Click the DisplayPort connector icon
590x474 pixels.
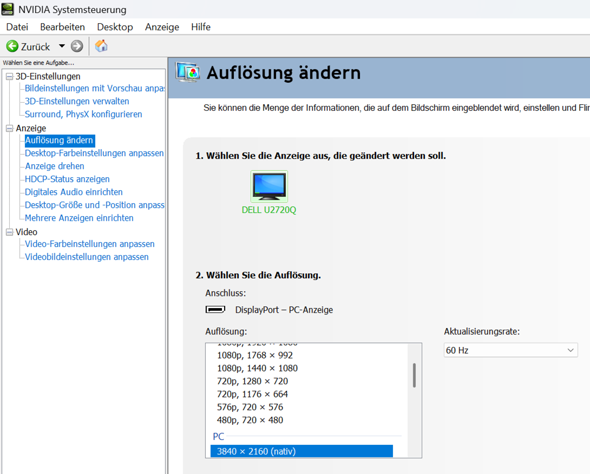point(215,310)
